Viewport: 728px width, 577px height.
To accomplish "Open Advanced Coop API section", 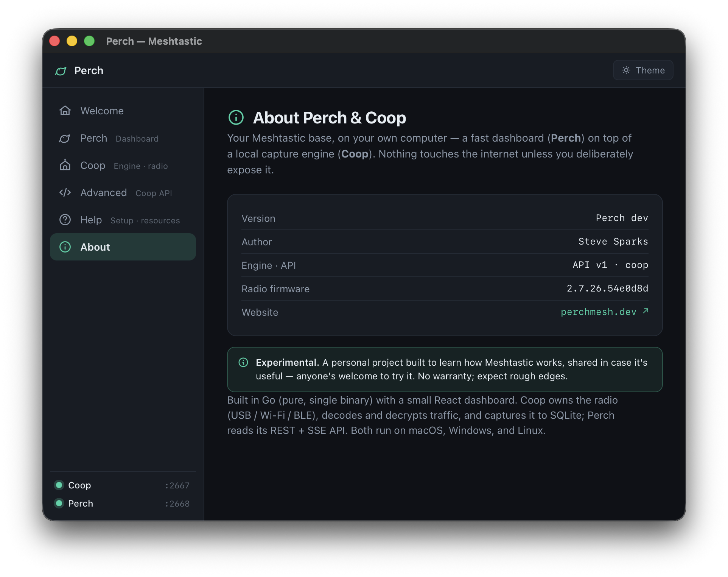I will [x=123, y=193].
